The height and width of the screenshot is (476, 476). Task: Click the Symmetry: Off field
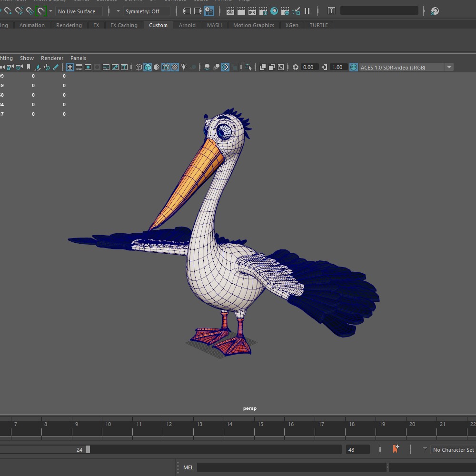pos(146,11)
